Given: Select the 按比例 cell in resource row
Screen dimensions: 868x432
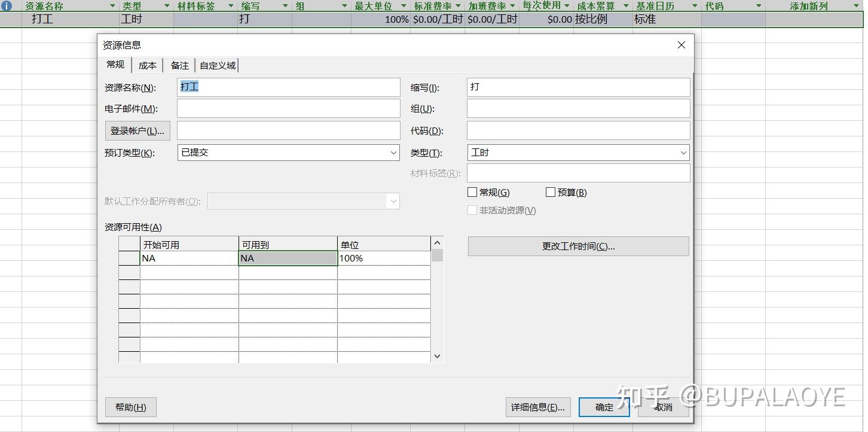Looking at the screenshot, I should tap(603, 19).
